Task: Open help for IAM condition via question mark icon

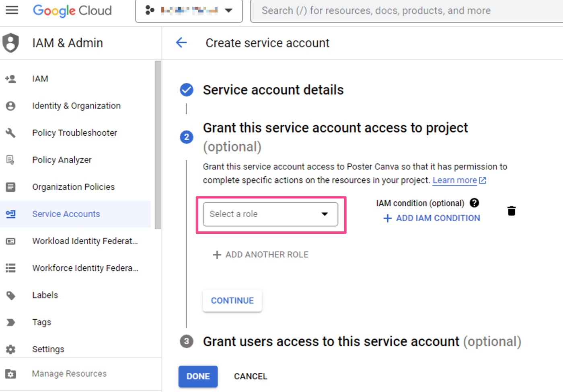Action: pos(474,203)
